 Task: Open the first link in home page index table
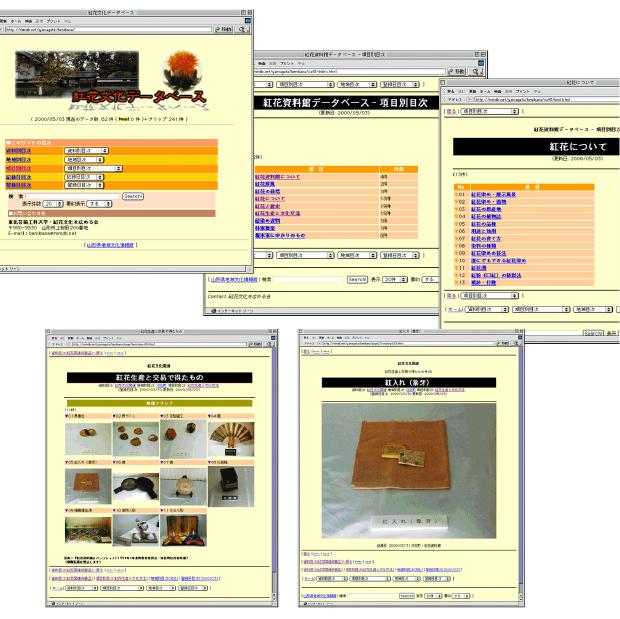(x=19, y=151)
